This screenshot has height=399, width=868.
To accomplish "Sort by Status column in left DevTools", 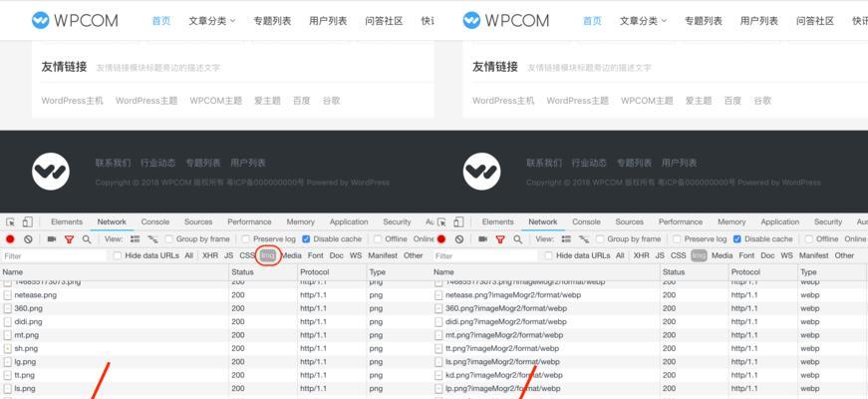I will click(263, 272).
